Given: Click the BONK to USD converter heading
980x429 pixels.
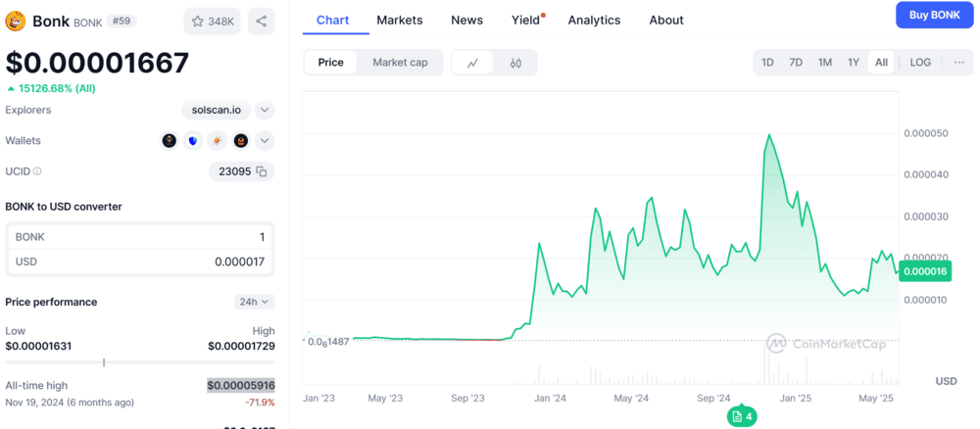Looking at the screenshot, I should pos(64,207).
